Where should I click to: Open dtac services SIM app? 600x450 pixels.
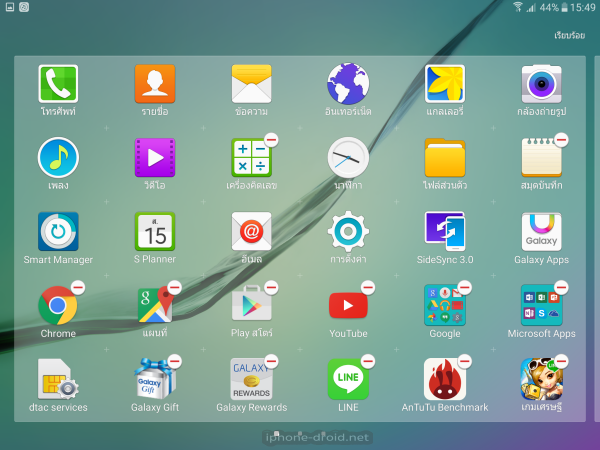58,379
